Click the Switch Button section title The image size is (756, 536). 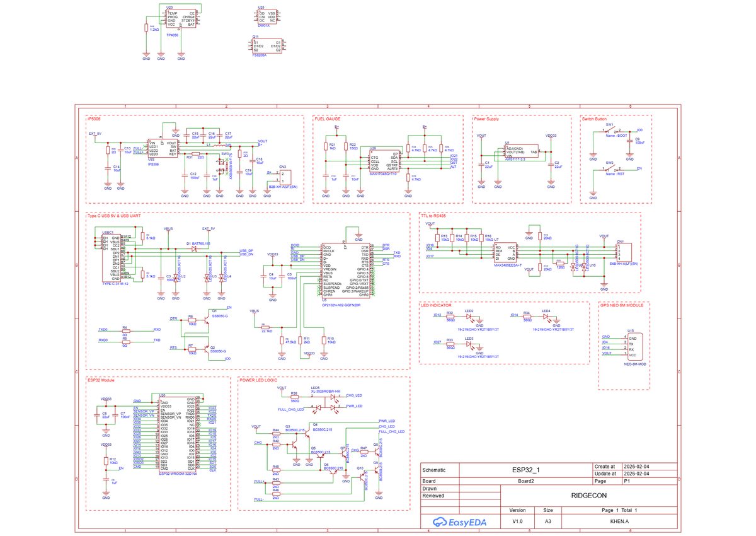pos(595,119)
